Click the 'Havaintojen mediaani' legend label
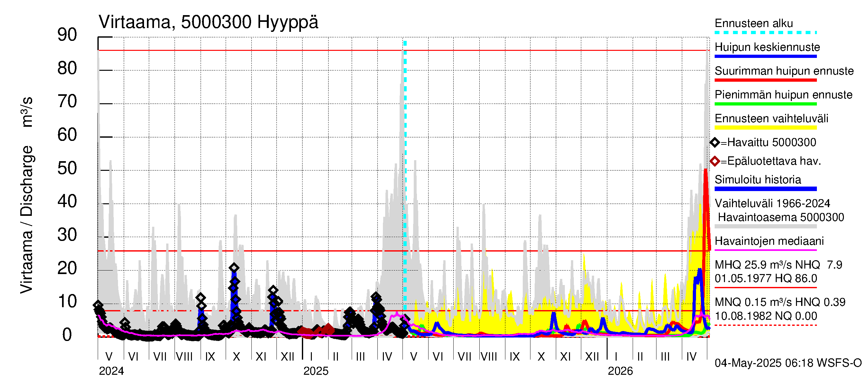Viewport: 868px width, 386px height. (x=769, y=241)
